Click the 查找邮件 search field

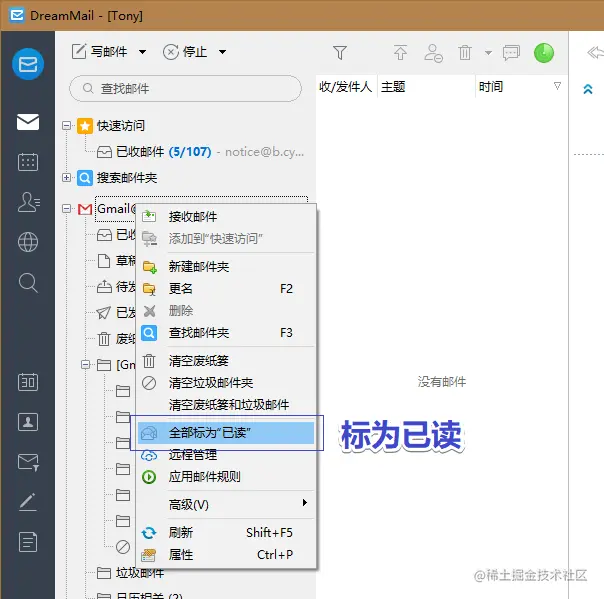point(185,89)
